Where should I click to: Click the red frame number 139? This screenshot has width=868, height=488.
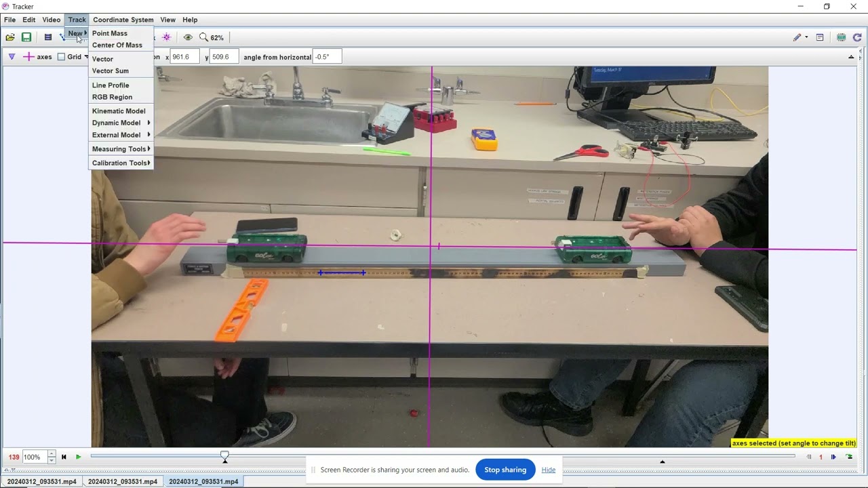pyautogui.click(x=14, y=457)
